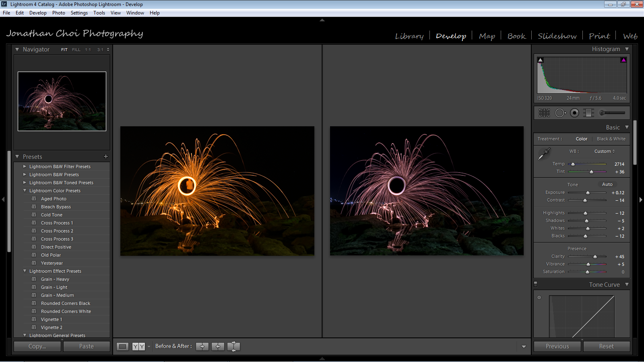644x362 pixels.
Task: Open the WB Custom dropdown
Action: (x=605, y=151)
